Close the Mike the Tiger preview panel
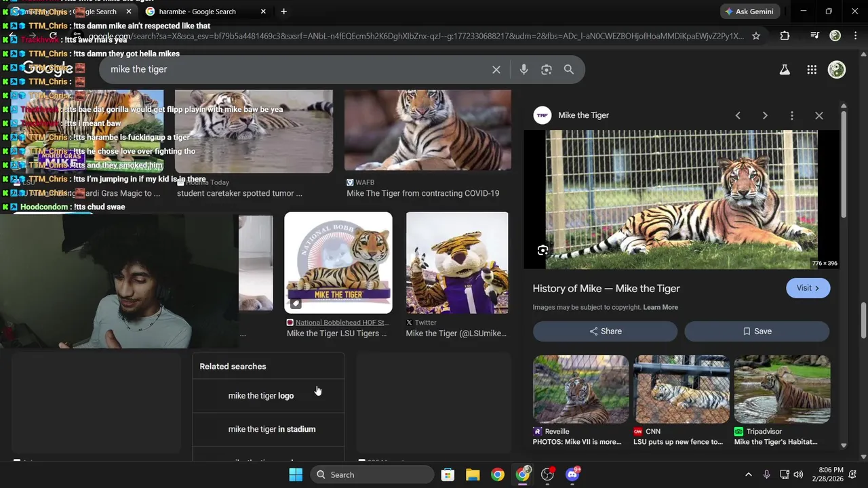The height and width of the screenshot is (488, 868). [x=819, y=116]
